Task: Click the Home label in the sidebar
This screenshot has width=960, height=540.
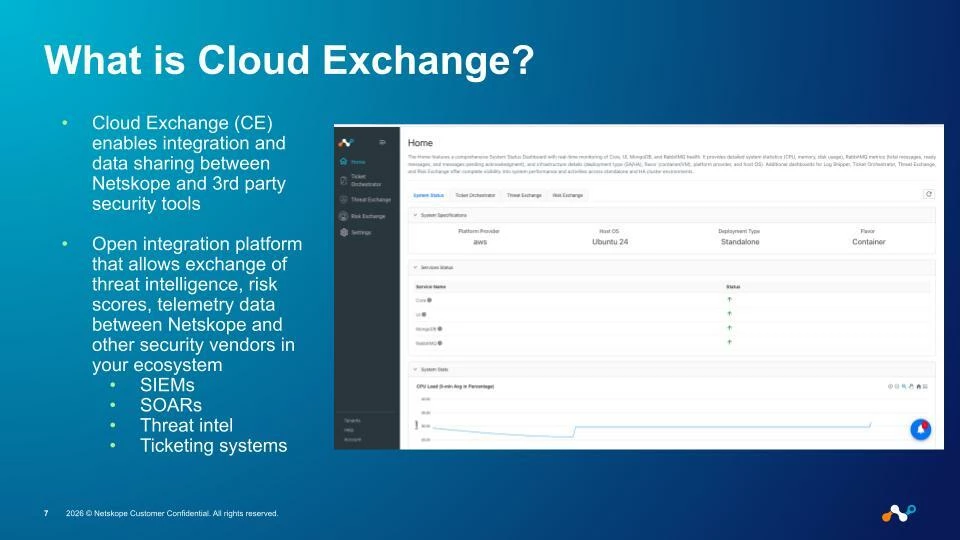Action: 358,162
